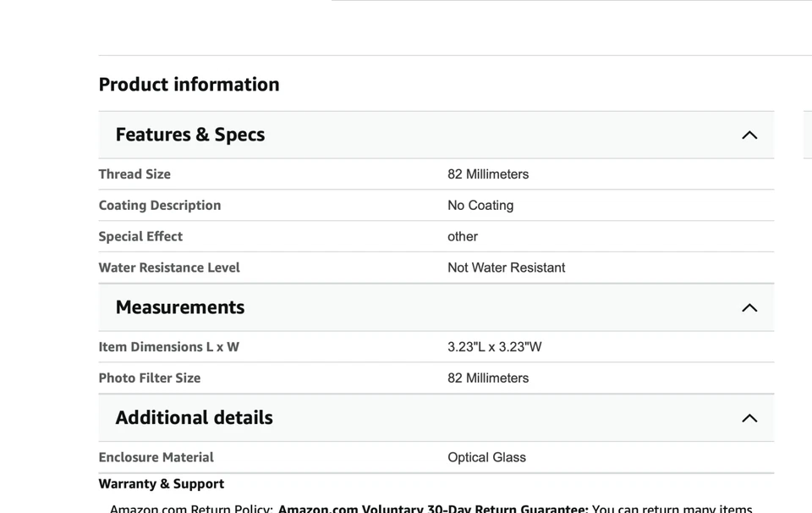Select the 3.23"L x 3.23"W dimensions value

(x=495, y=347)
